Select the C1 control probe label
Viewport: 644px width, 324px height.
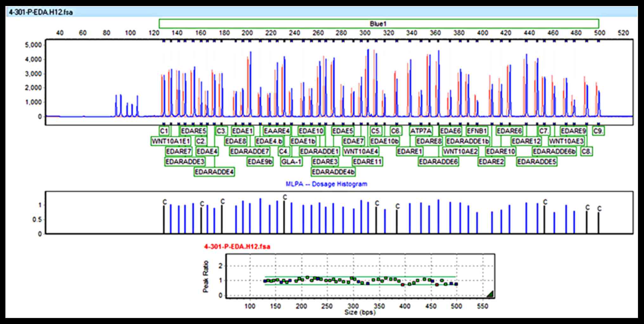click(x=164, y=131)
